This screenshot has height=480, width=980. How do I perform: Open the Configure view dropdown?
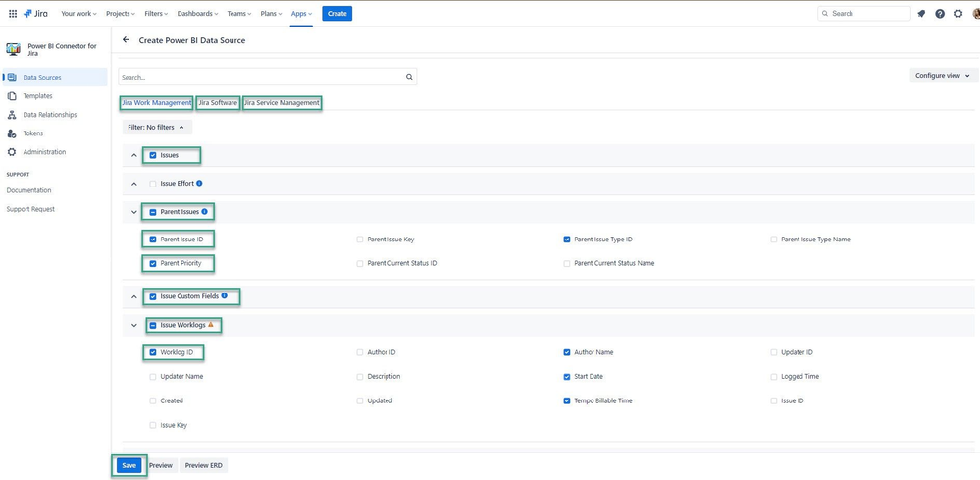click(x=944, y=75)
